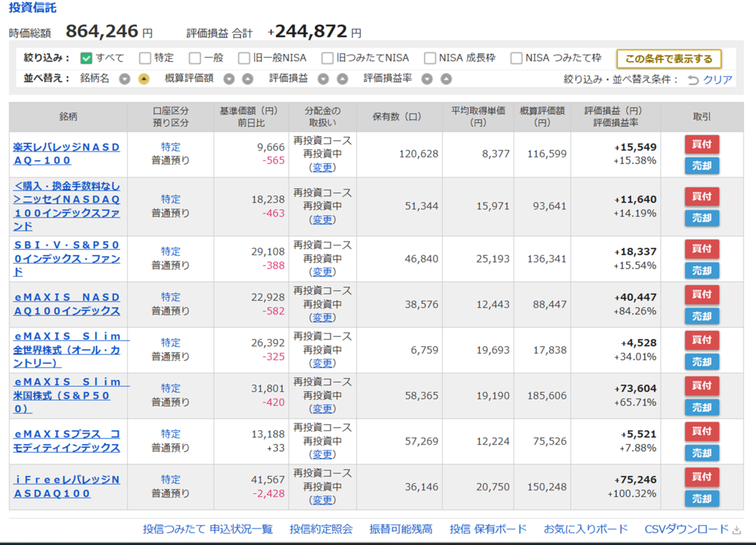Screen dimensions: 756x545
Task: Tick the NISA つみたて枠 checkbox
Action: pyautogui.click(x=516, y=58)
